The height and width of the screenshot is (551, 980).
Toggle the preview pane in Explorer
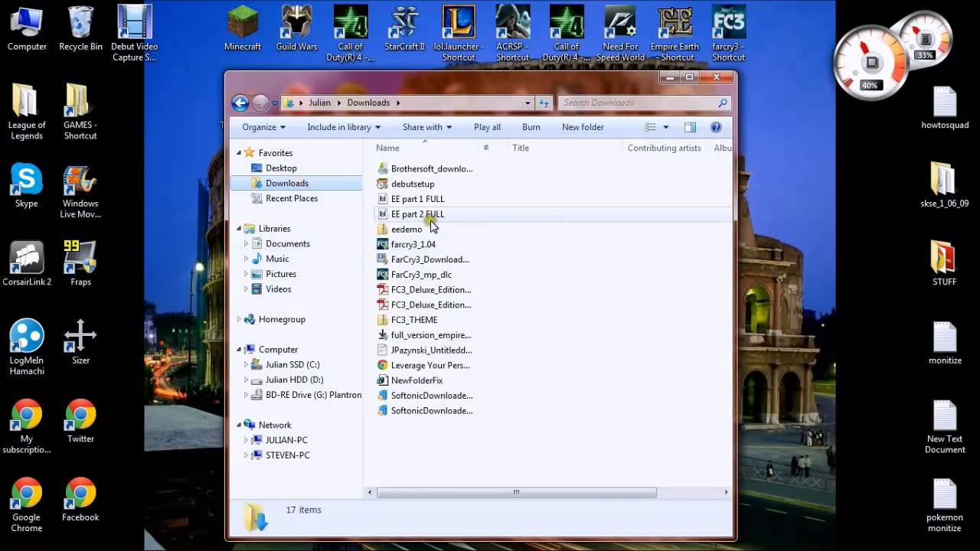tap(690, 126)
